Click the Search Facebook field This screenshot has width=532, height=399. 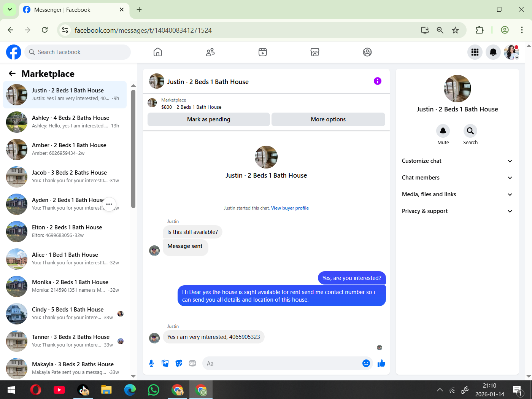click(x=78, y=52)
